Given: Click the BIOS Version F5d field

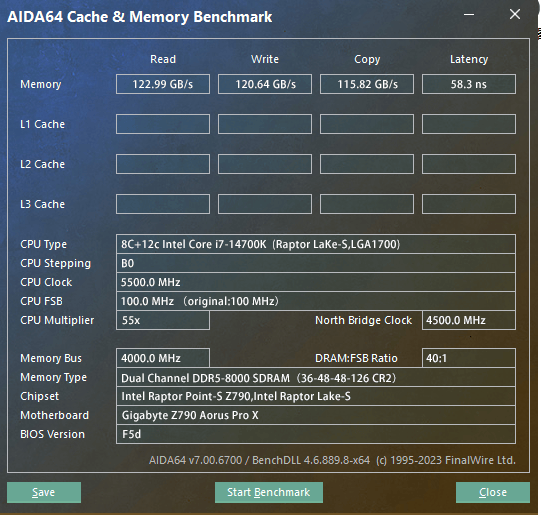Looking at the screenshot, I should 316,434.
